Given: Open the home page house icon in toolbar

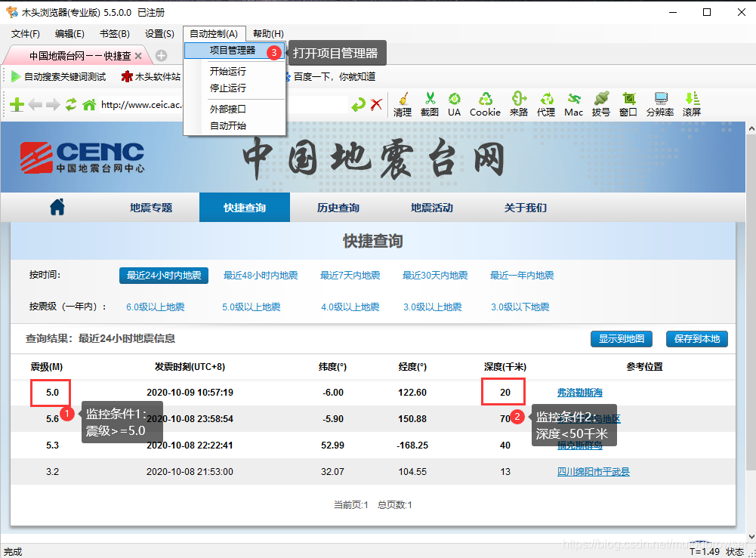Looking at the screenshot, I should 89,104.
